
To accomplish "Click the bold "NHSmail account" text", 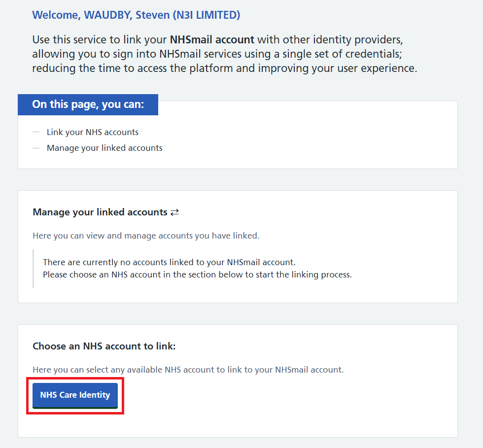I will click(x=212, y=40).
